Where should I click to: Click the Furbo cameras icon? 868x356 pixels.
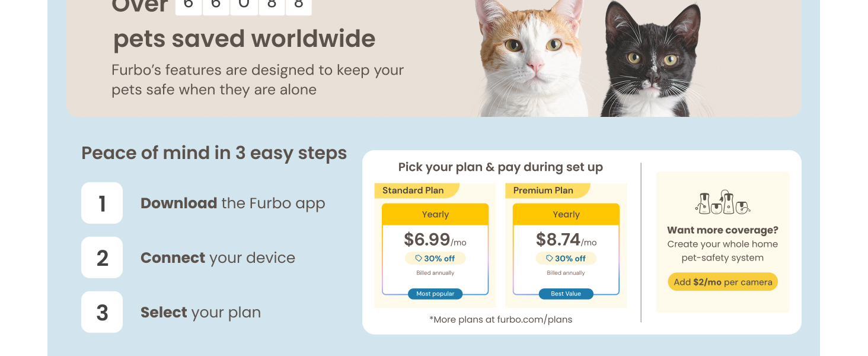point(722,203)
